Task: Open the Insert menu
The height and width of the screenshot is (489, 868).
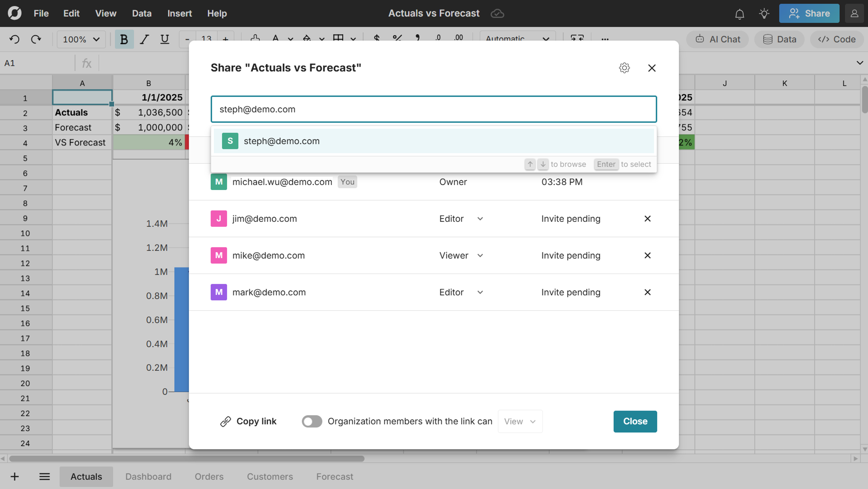Action: coord(179,14)
